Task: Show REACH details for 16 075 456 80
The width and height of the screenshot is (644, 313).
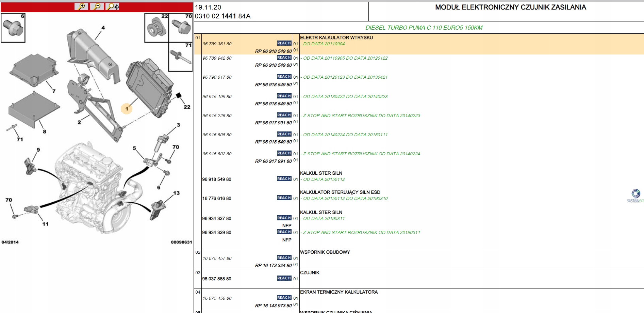Action: pos(284,298)
